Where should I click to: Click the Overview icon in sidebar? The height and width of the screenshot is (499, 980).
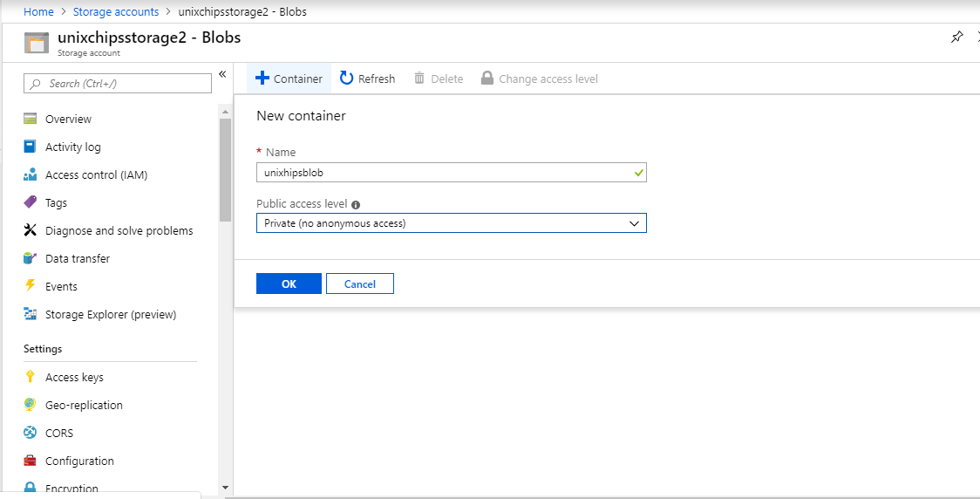tap(30, 119)
